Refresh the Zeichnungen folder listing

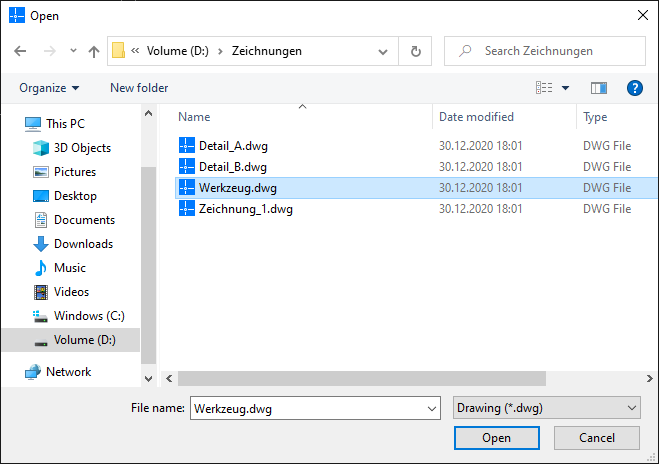(x=416, y=51)
